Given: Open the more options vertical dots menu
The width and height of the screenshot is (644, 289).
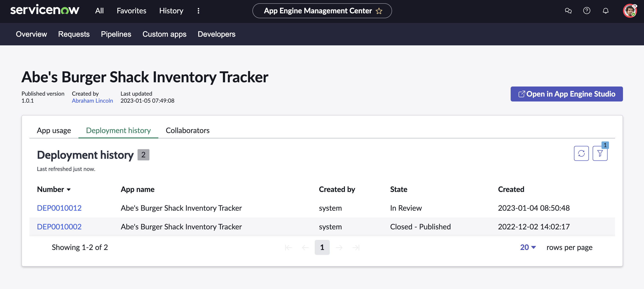Looking at the screenshot, I should click(x=198, y=11).
